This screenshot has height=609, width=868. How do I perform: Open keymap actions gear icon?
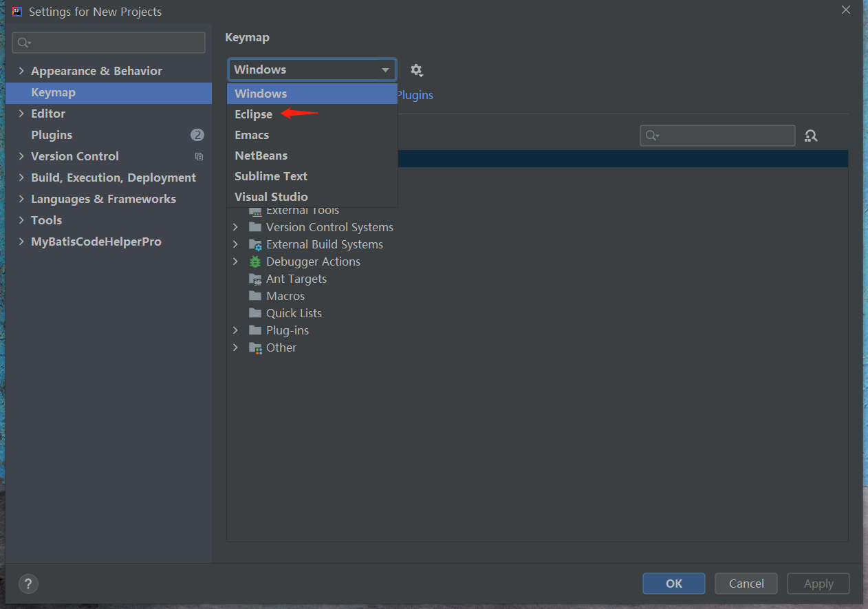coord(416,70)
